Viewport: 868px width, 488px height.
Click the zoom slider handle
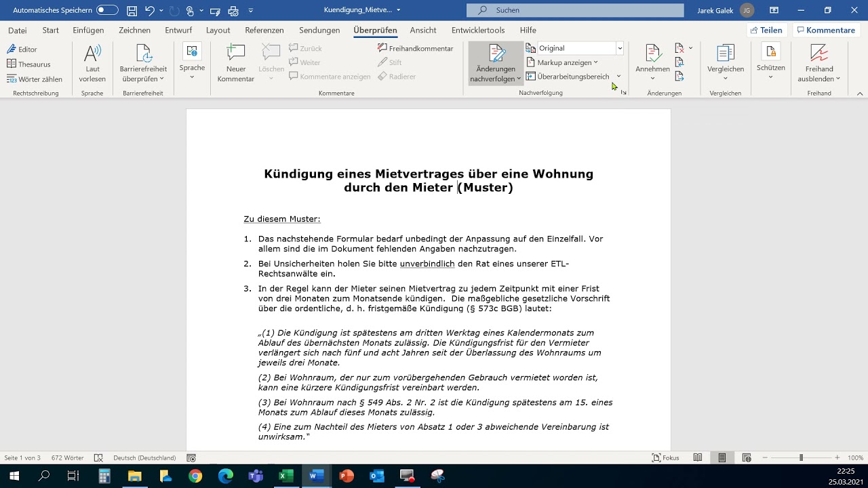tap(801, 458)
